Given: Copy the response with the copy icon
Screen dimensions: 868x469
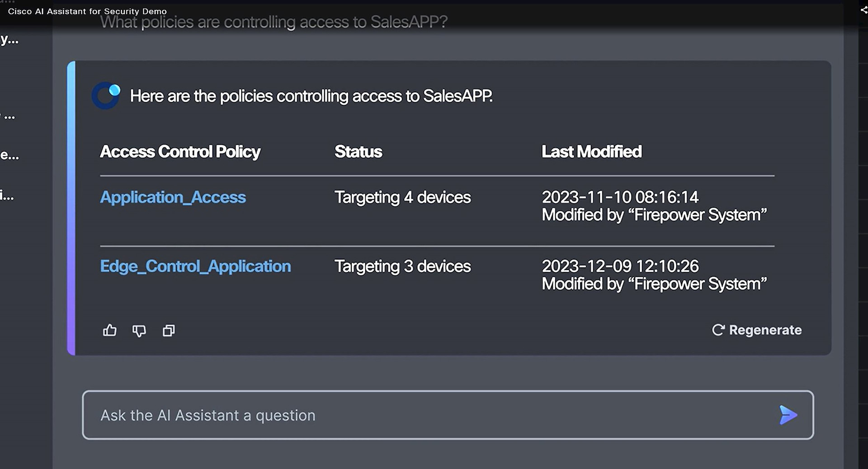Looking at the screenshot, I should 169,331.
